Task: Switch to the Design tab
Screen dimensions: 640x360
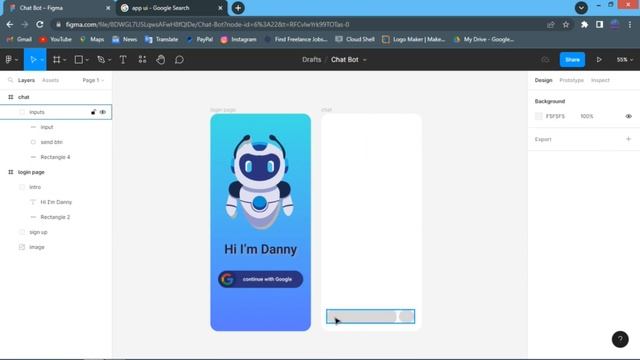Action: (543, 80)
